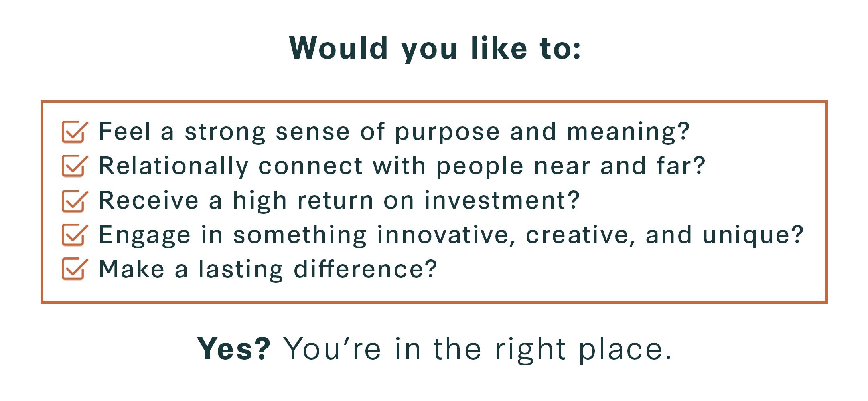Viewport: 868px width, 401px height.
Task: Uncheck the 'Receive a high return' checkbox
Action: pos(75,201)
